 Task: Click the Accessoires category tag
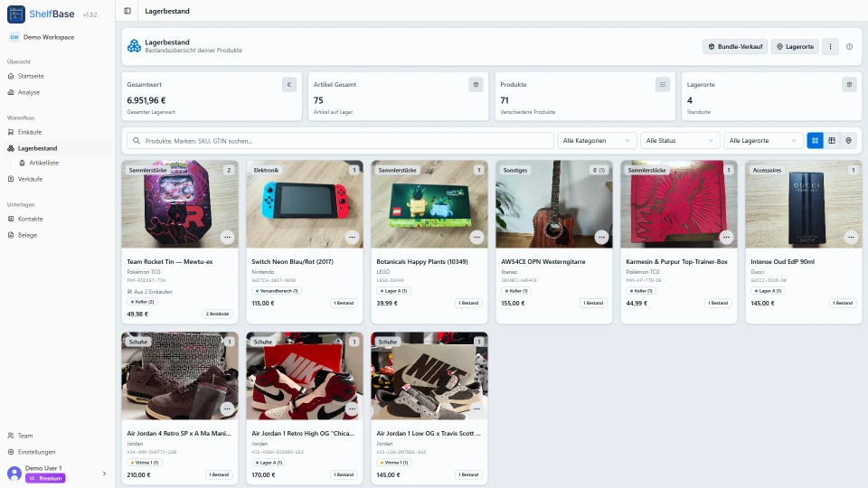click(767, 171)
